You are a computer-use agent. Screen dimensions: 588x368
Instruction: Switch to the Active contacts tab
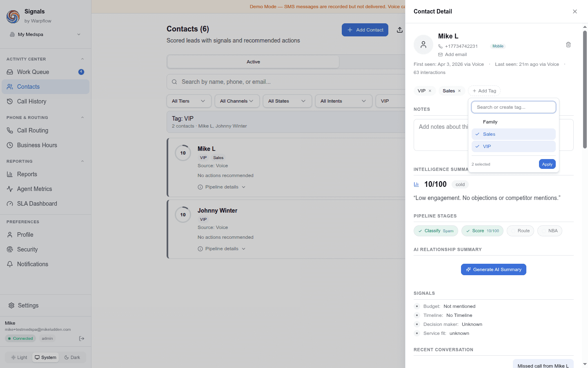coord(253,61)
